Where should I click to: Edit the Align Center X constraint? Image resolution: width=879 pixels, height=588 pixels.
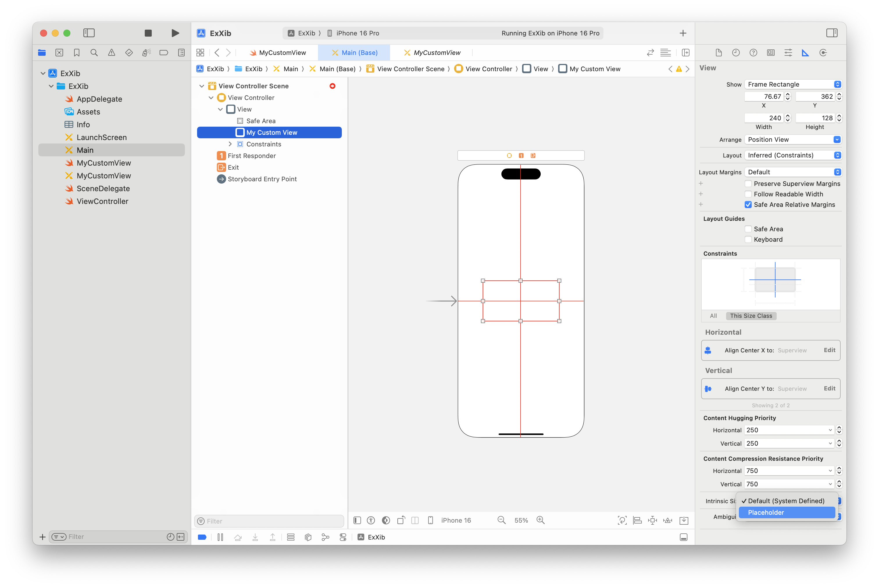(829, 350)
